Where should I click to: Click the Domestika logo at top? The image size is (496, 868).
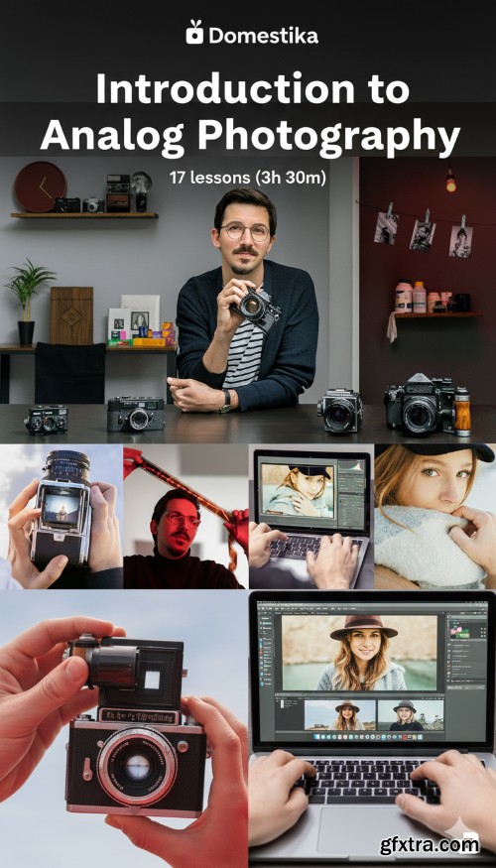coord(252,32)
